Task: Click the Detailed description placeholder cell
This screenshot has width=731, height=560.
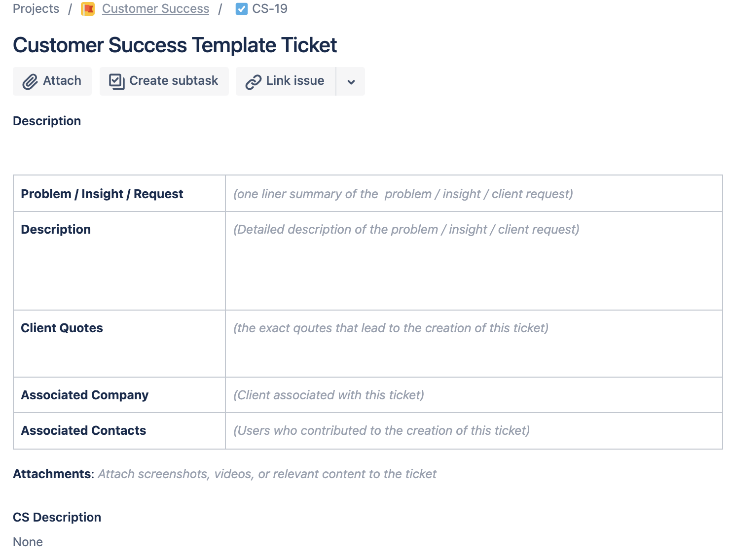Action: [474, 261]
